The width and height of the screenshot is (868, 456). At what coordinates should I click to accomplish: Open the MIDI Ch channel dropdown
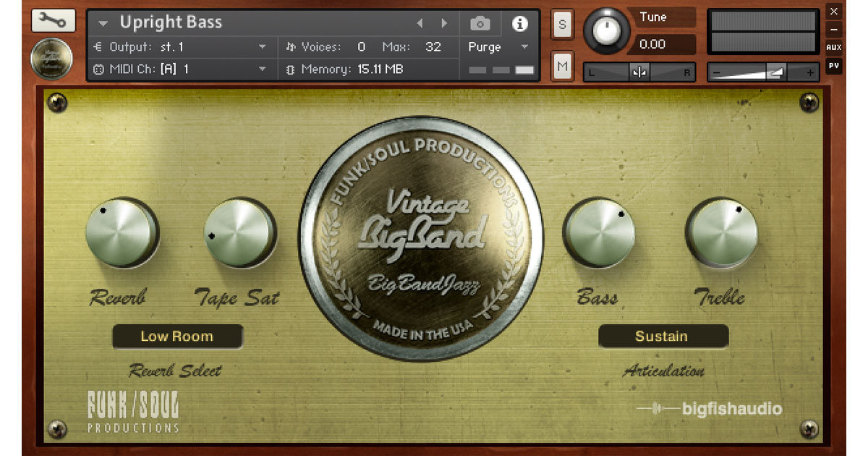262,69
